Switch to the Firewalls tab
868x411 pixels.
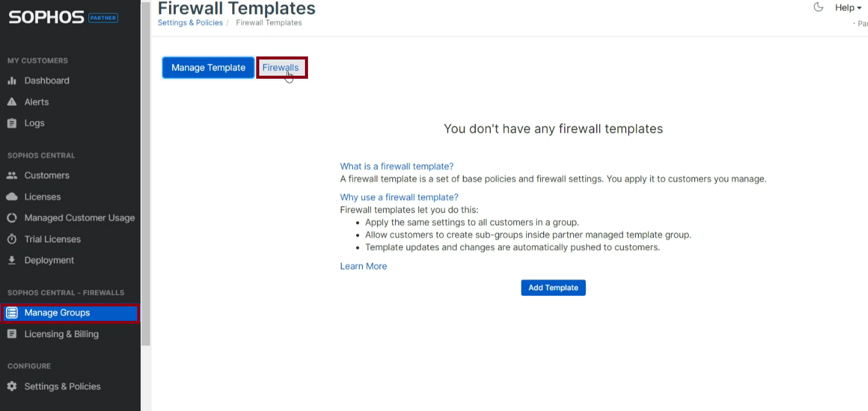coord(280,68)
